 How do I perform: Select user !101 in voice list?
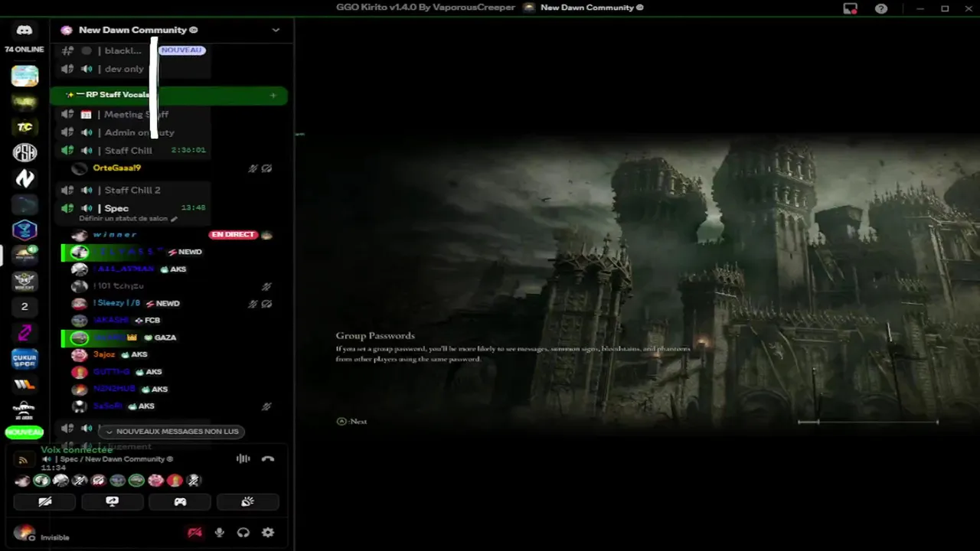click(x=118, y=286)
